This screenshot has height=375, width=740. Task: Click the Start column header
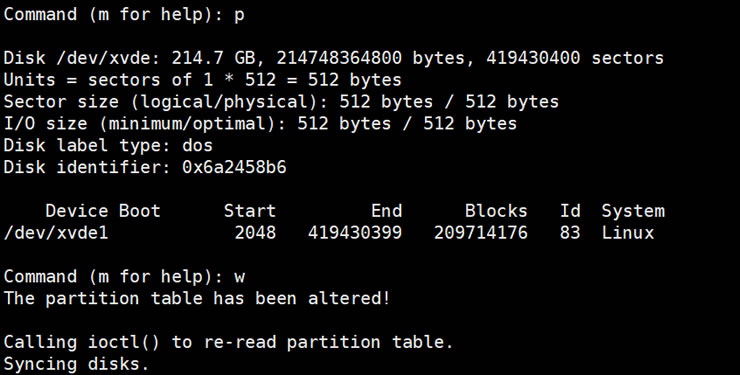(250, 211)
